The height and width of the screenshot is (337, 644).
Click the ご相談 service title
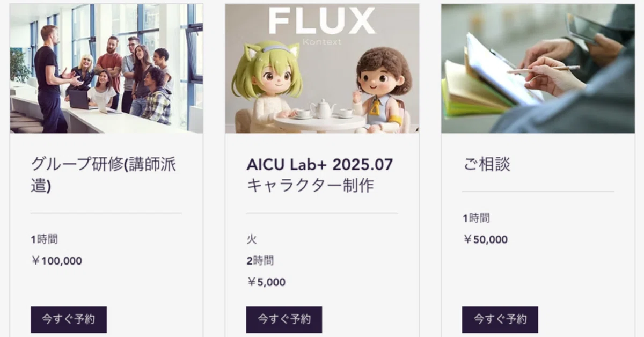pos(487,164)
